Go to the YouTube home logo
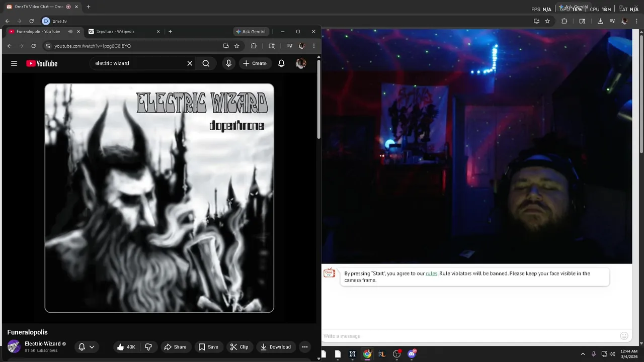This screenshot has width=644, height=362. (42, 63)
